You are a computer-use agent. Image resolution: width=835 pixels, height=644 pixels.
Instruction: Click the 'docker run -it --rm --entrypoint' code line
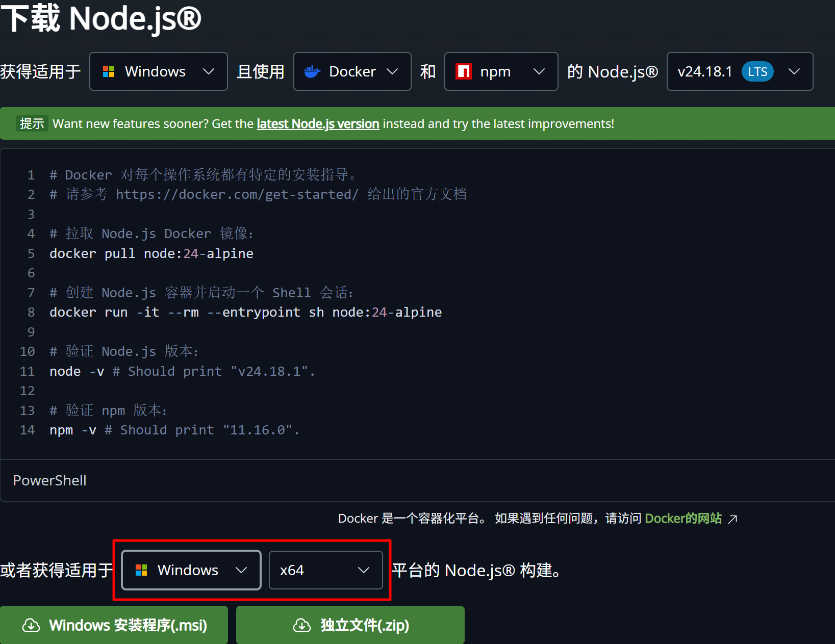(x=246, y=312)
